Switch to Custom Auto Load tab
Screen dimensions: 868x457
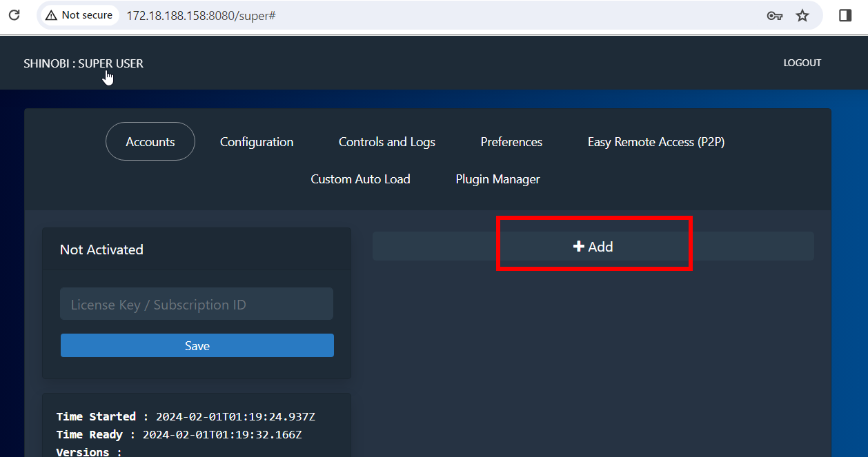tap(360, 179)
